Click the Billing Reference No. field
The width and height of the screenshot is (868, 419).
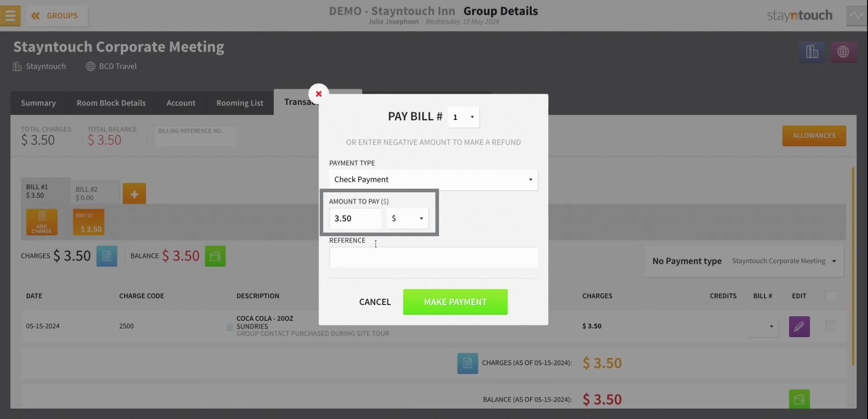[195, 136]
